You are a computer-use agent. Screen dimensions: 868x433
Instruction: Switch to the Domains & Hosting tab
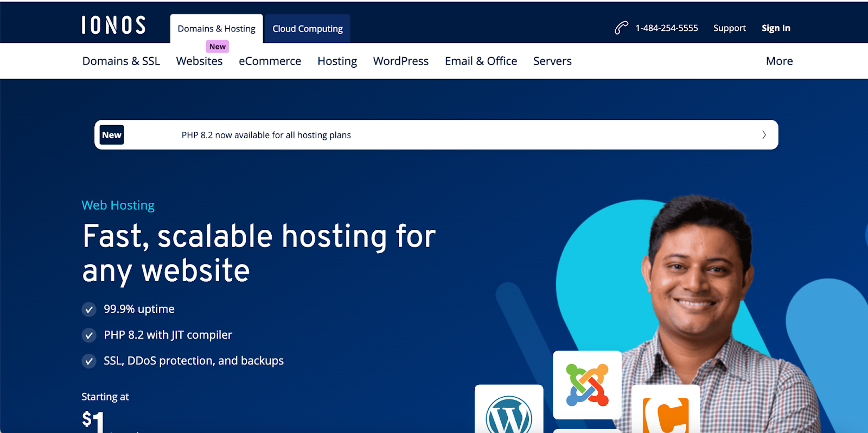click(x=216, y=29)
